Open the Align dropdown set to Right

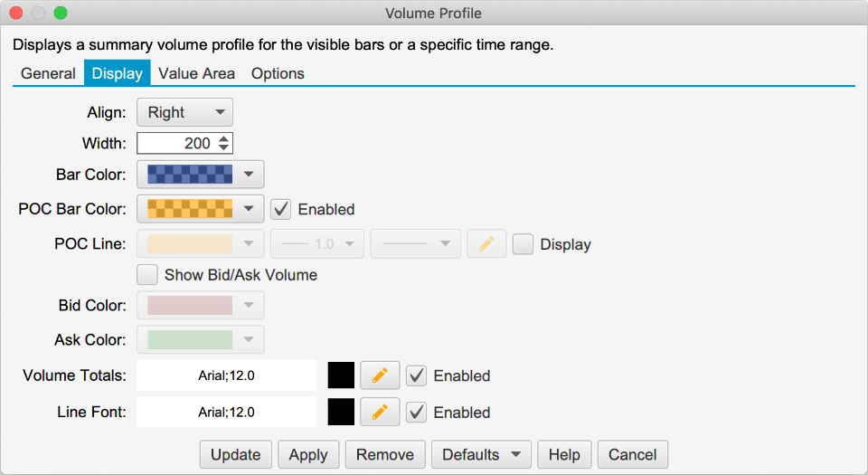pyautogui.click(x=184, y=112)
